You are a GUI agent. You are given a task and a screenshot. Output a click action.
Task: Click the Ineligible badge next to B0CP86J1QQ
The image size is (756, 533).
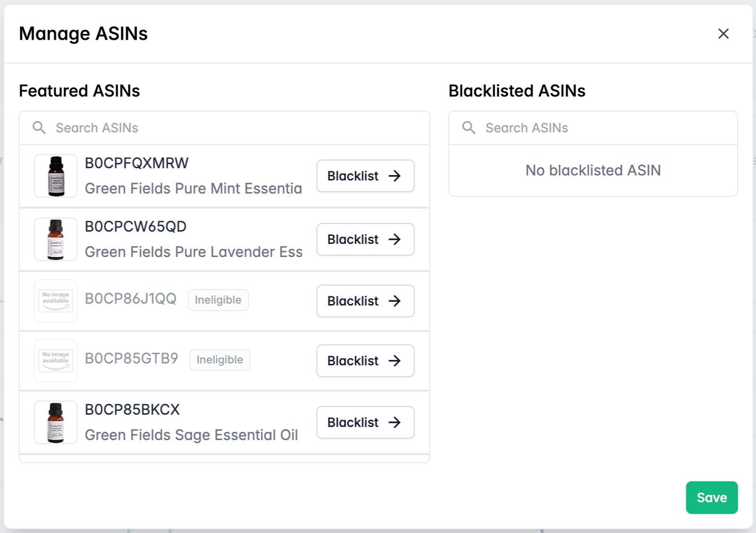218,300
